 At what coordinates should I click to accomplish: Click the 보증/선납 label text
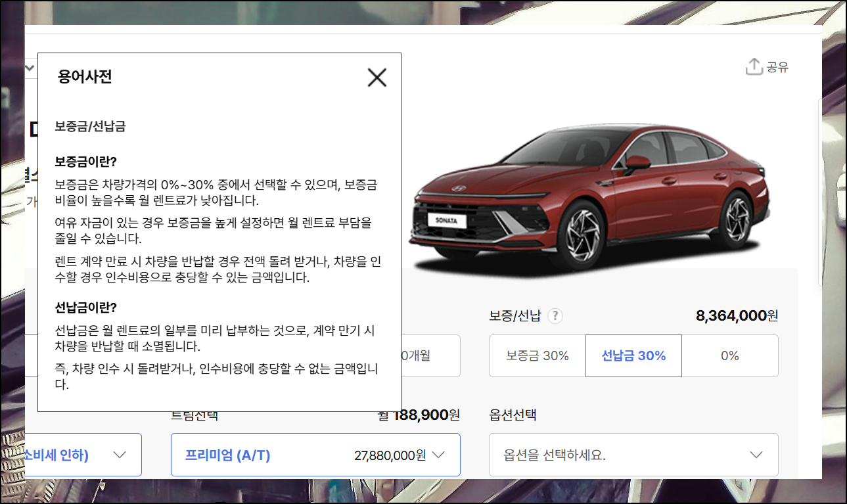[x=515, y=316]
